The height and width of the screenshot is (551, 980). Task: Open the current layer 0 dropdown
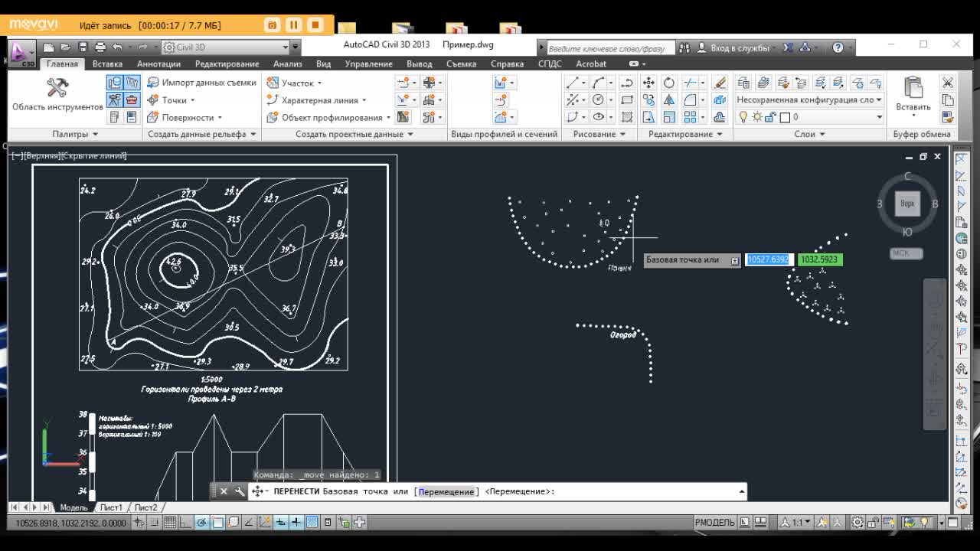click(x=809, y=117)
